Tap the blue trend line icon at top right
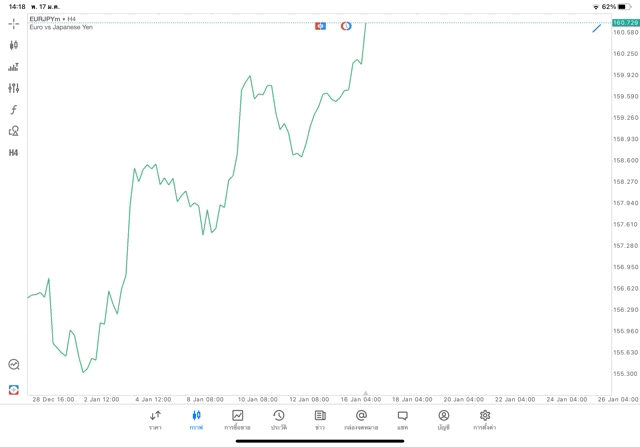This screenshot has width=640, height=447. coord(597,27)
